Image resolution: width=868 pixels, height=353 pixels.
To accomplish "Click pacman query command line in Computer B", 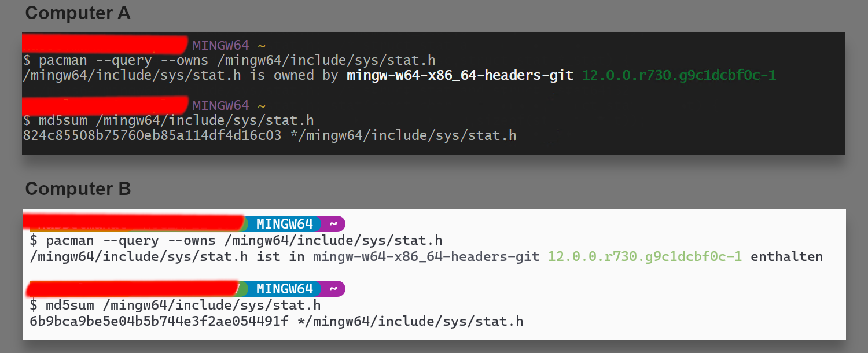I will point(236,240).
